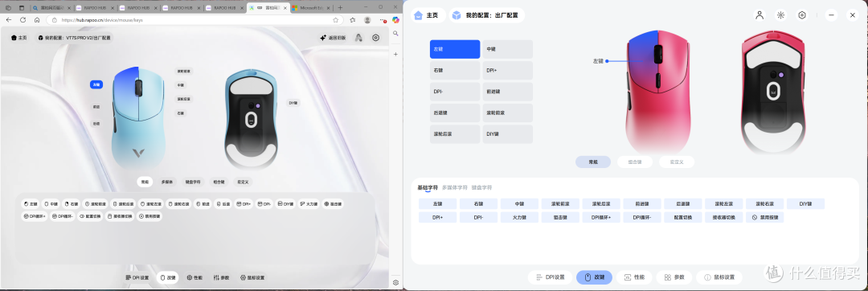Image resolution: width=868 pixels, height=291 pixels.
Task: Choose the 接收器切换 chip in the web key list
Action: click(120, 216)
